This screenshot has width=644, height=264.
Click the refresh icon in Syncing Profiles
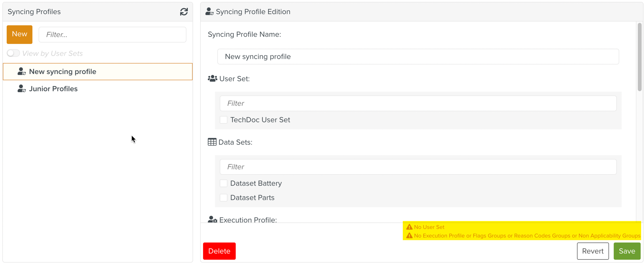tap(184, 12)
